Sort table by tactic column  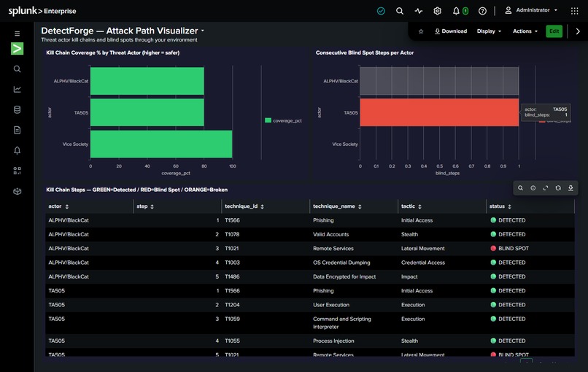pyautogui.click(x=419, y=206)
